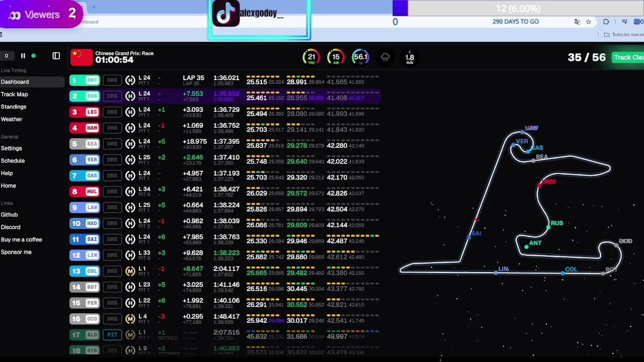Click the medium tyre icon in COL's row
The width and height of the screenshot is (644, 362).
click(130, 271)
